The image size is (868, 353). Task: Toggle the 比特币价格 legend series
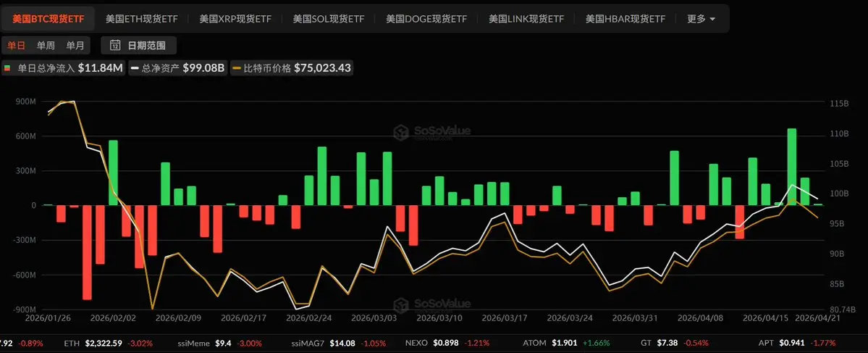[x=291, y=68]
